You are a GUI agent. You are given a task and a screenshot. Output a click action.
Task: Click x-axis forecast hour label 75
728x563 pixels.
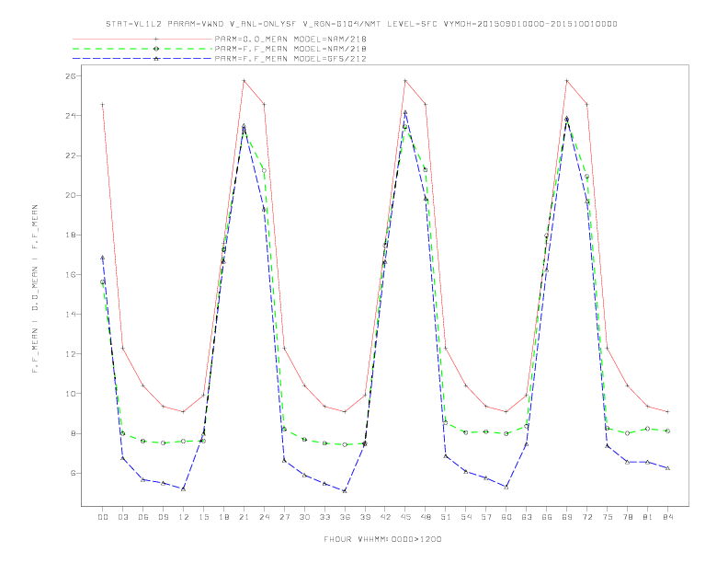(x=608, y=517)
